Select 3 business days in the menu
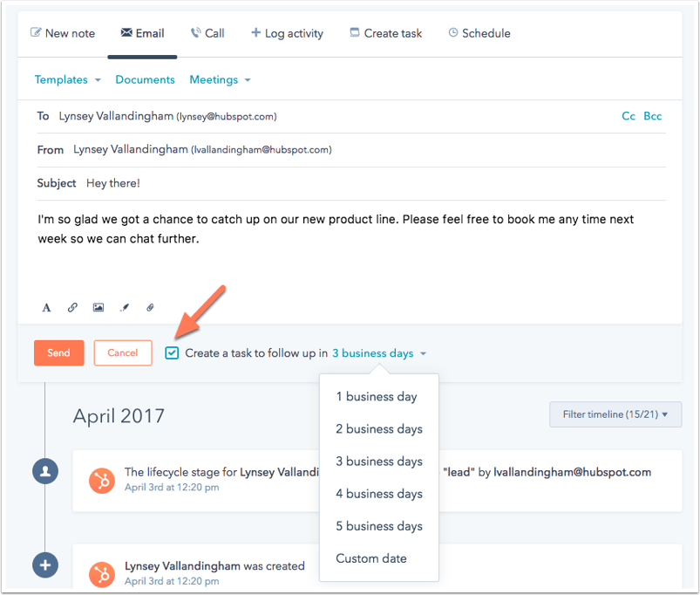The image size is (700, 595). tap(379, 462)
